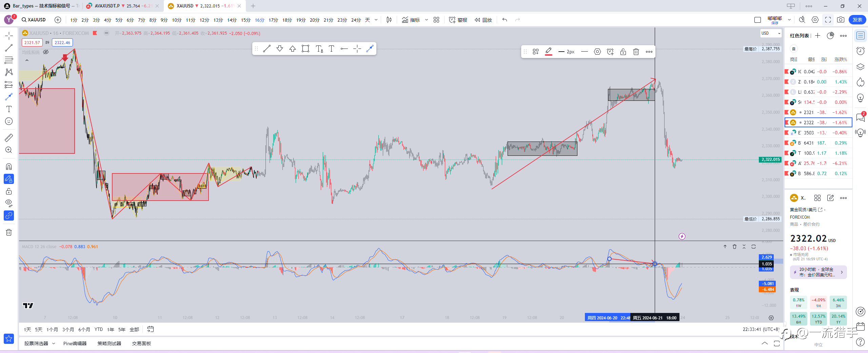Switch to the Bar_types tab

41,6
